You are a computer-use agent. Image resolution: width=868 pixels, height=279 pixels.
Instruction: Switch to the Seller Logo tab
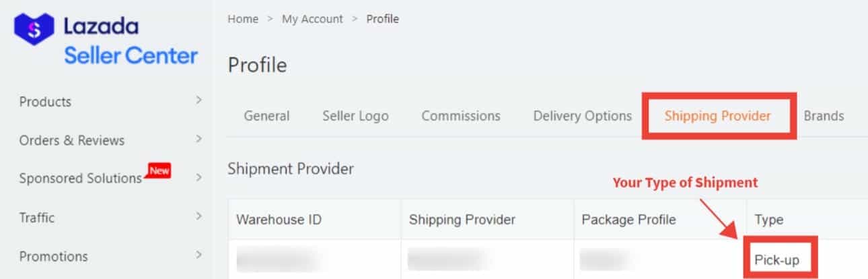tap(355, 116)
